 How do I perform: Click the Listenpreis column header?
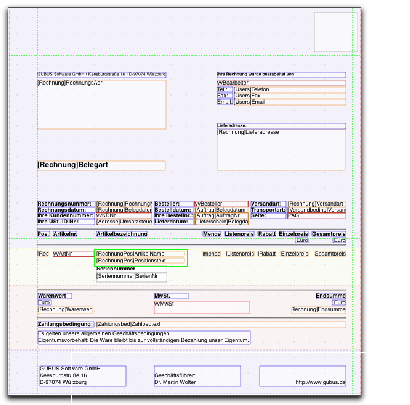click(x=239, y=234)
